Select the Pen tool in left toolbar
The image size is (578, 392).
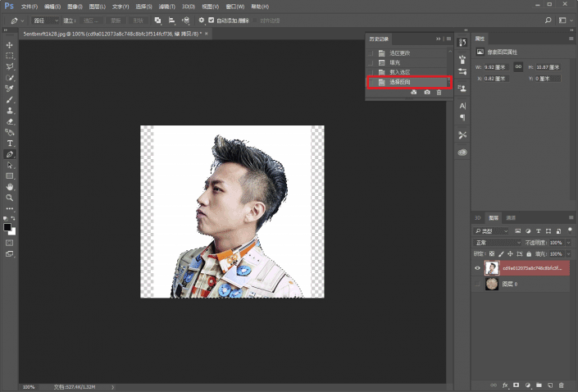pos(10,154)
